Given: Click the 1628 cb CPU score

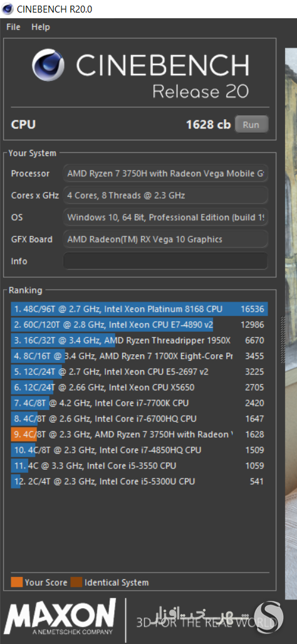Looking at the screenshot, I should (209, 124).
